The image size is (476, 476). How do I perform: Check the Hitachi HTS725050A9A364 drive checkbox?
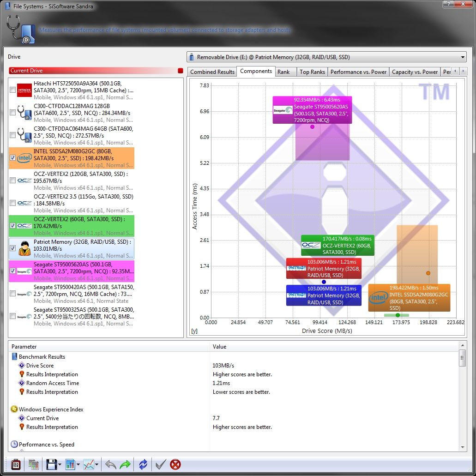click(13, 90)
